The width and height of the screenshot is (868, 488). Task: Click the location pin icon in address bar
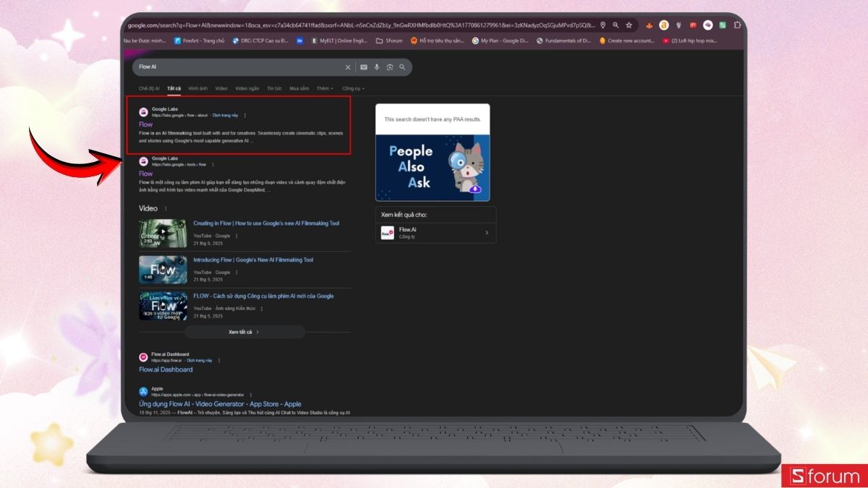(603, 25)
